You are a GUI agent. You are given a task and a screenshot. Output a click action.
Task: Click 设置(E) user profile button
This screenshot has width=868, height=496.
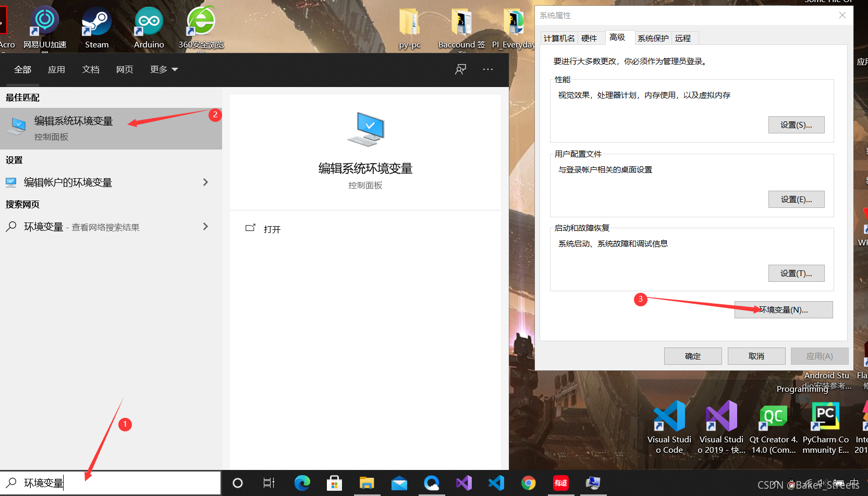(796, 200)
